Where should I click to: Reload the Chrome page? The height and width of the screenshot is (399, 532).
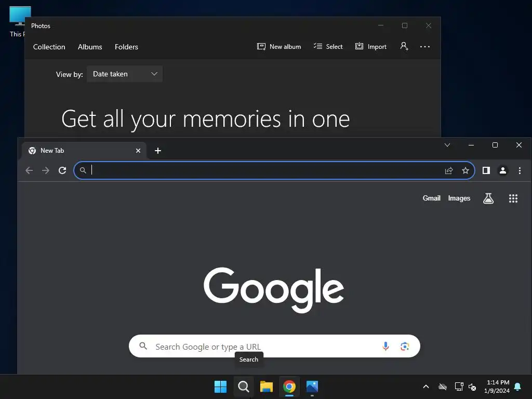[x=62, y=170]
